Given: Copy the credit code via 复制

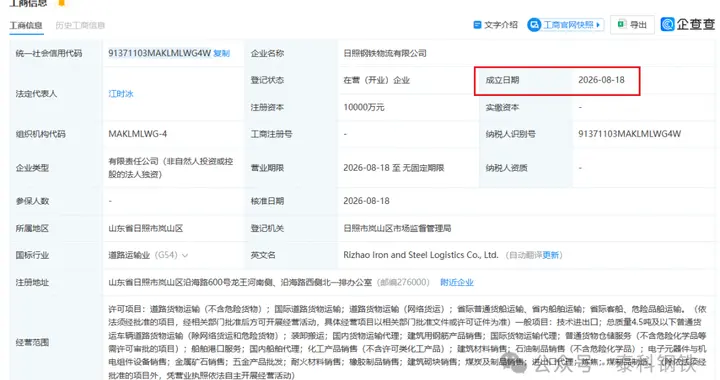Looking at the screenshot, I should (221, 53).
